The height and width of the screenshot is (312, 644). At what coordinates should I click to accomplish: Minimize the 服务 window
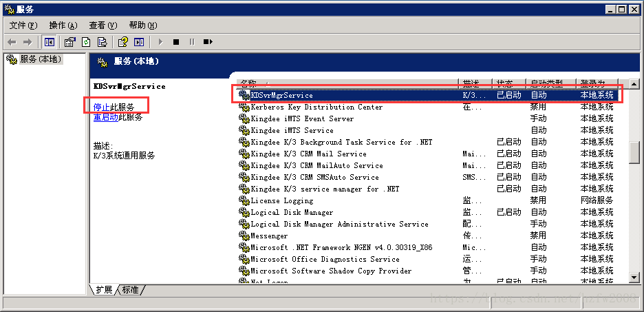coord(611,9)
